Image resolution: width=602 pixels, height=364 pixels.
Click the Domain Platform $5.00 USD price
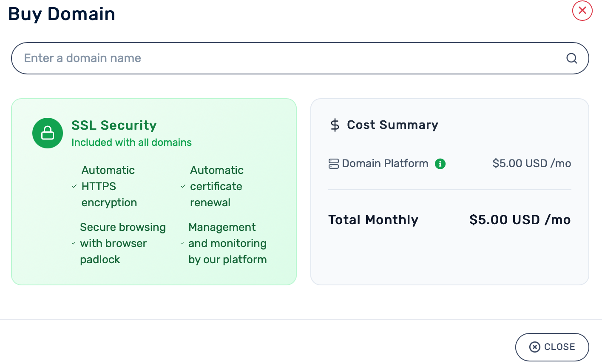tap(531, 164)
